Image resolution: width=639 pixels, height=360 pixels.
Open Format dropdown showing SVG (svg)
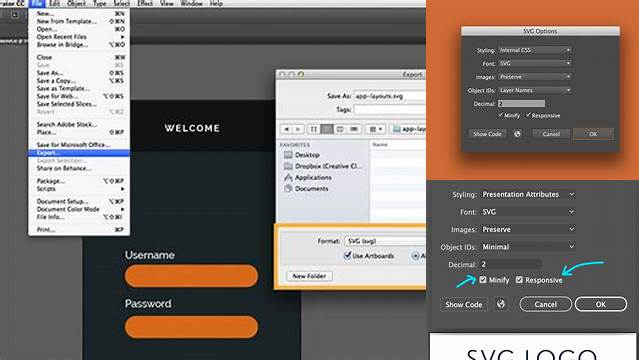[x=385, y=241]
